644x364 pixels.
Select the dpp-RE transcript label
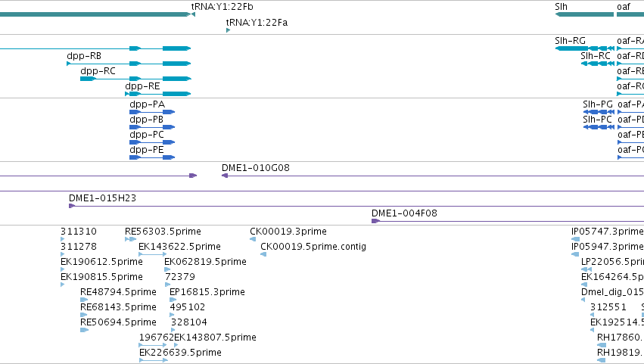pyautogui.click(x=142, y=86)
